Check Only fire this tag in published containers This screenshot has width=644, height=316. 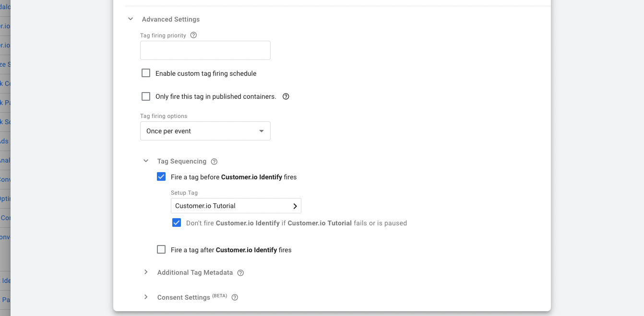pos(146,96)
